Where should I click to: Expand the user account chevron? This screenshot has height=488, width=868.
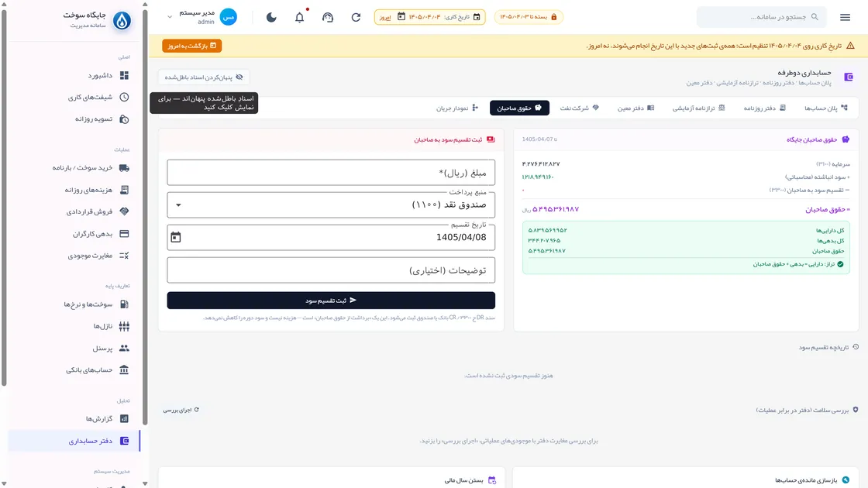[170, 17]
